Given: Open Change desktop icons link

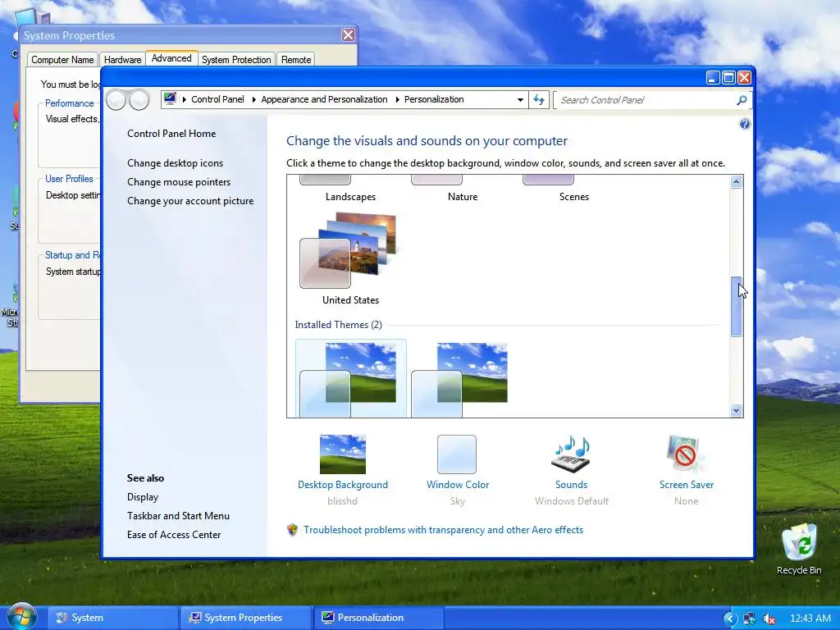Looking at the screenshot, I should click(x=176, y=163).
